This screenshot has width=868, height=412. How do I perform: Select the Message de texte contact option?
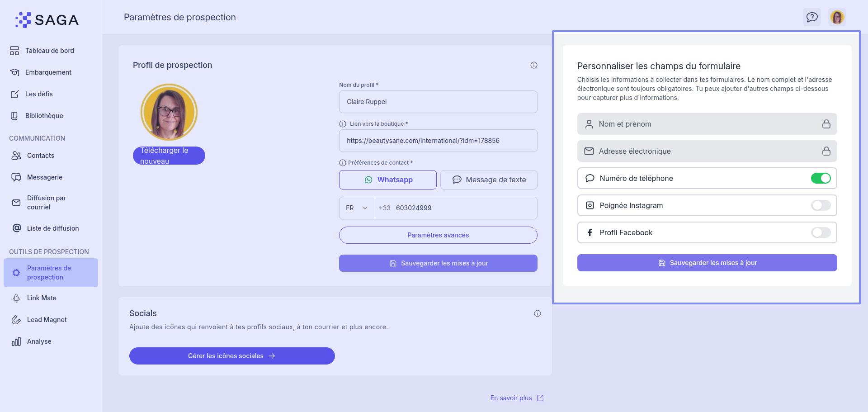pos(489,180)
